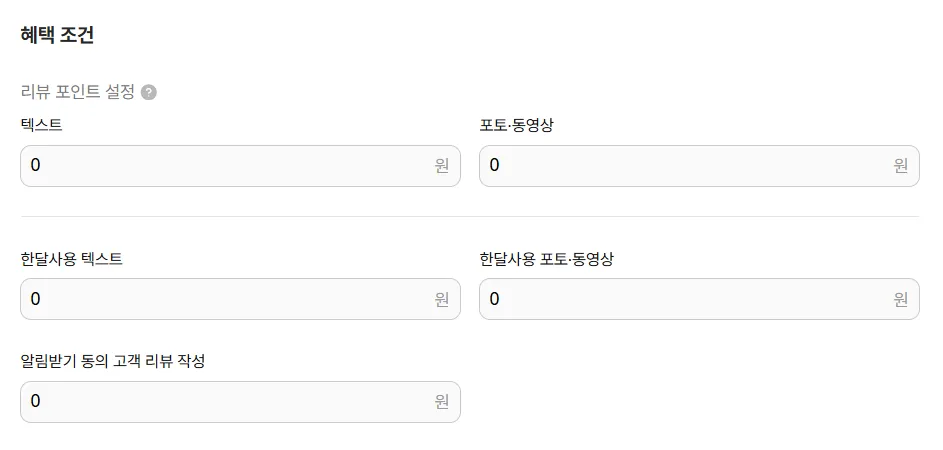The height and width of the screenshot is (450, 943).
Task: Click the 원 suffix in 알림받기 리뷰 field
Action: click(x=442, y=401)
